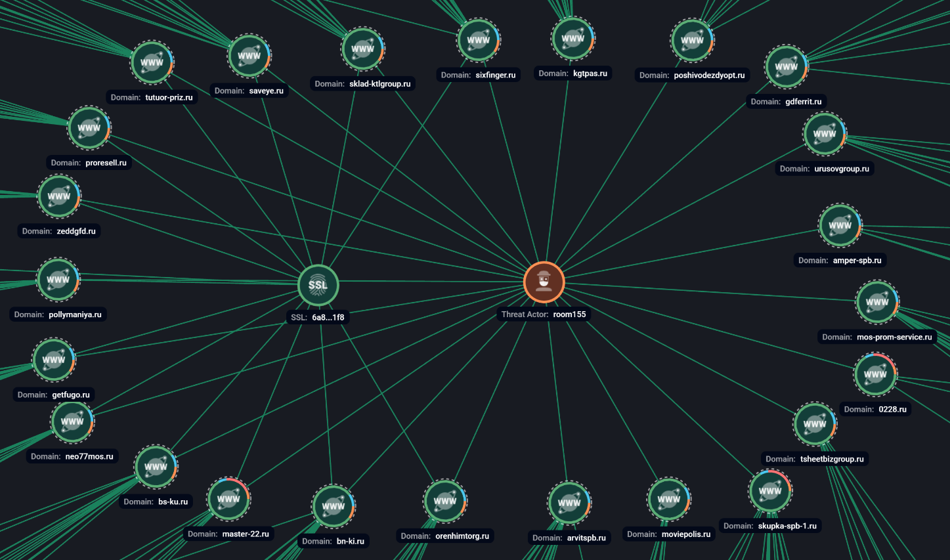Click the gdferrit.ru domain globe icon
Viewport: 950px width, 560px height.
click(786, 66)
